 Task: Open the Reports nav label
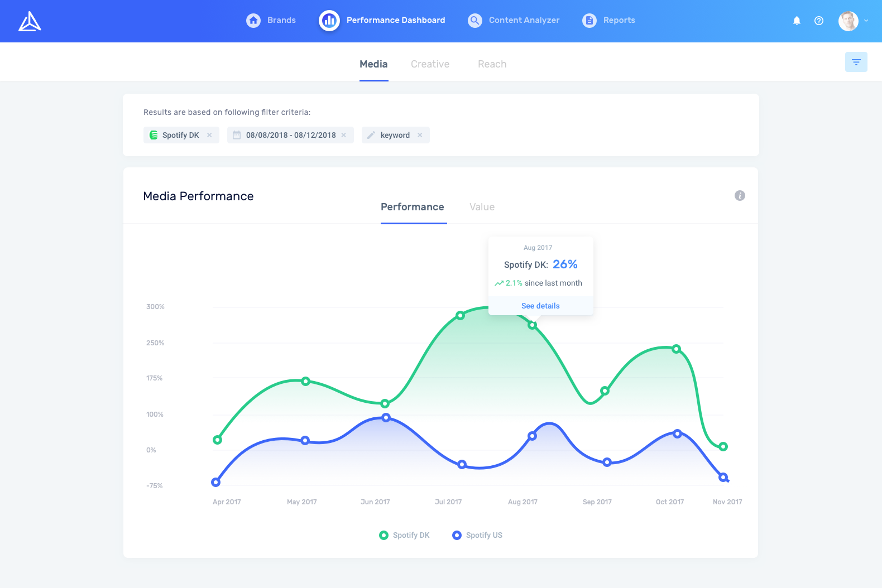point(619,20)
